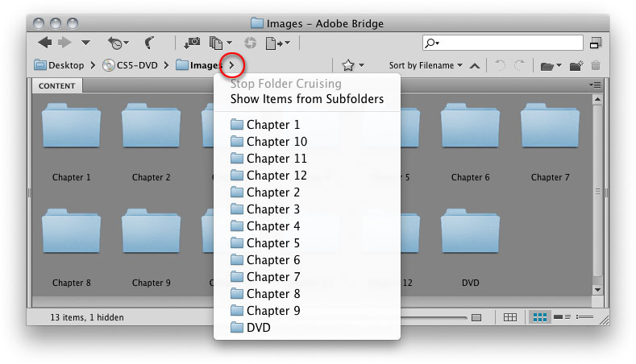Select Show Items from Subfolders

307,99
